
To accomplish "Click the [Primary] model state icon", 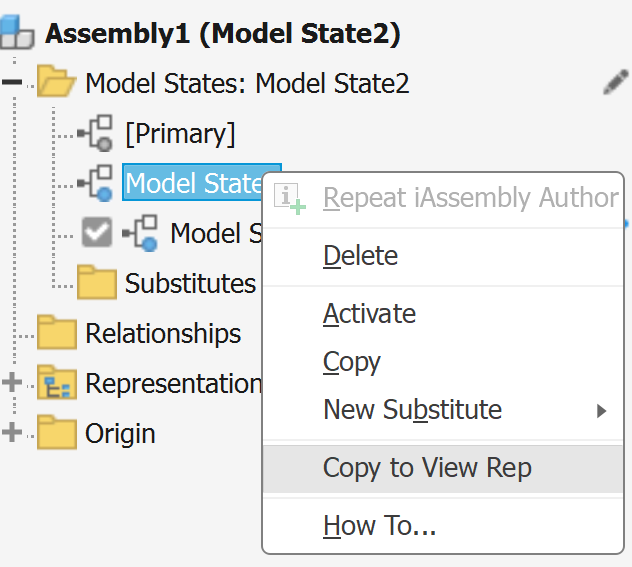I will (97, 133).
